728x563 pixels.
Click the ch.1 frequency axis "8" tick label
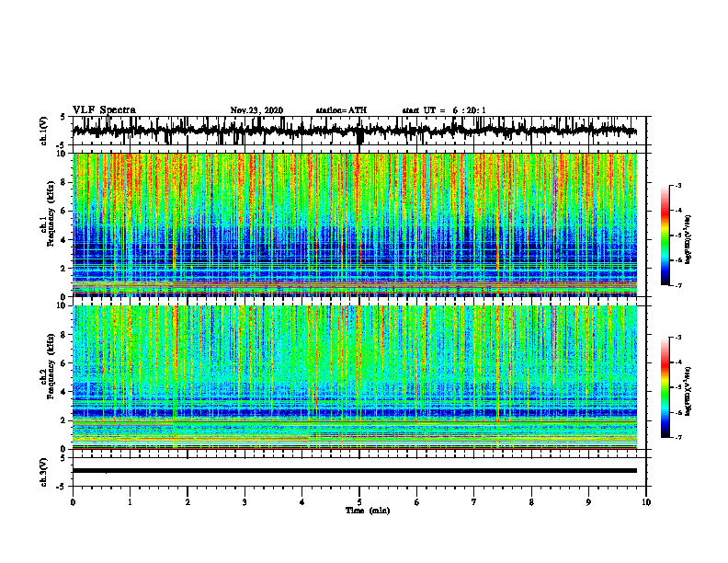64,182
